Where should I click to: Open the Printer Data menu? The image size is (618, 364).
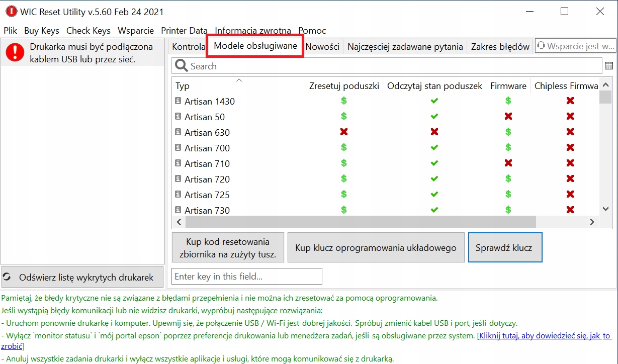184,31
